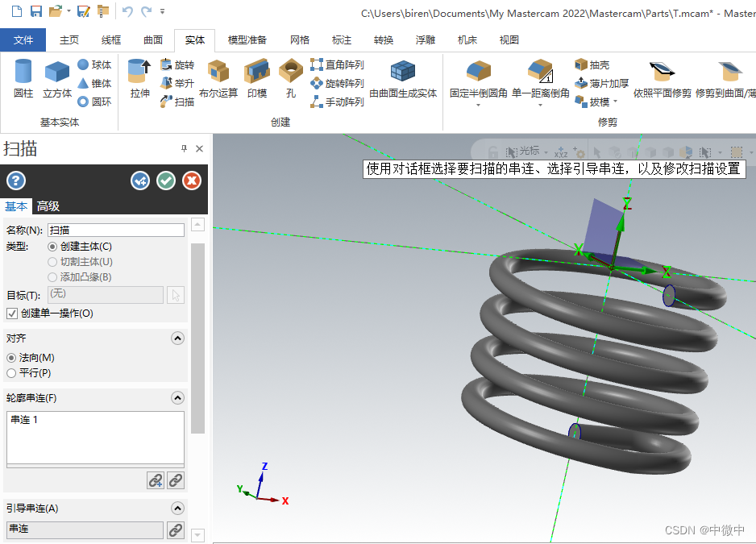Select 串连 1 in profile chain list
756x544 pixels.
[24, 420]
